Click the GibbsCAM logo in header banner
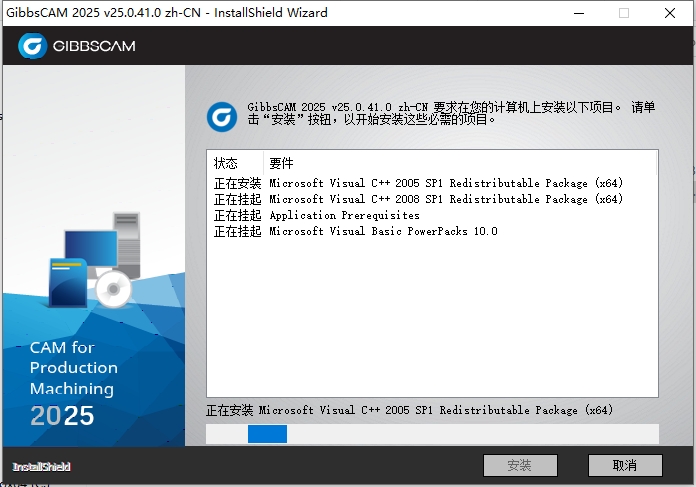Screen dimensions: 696x487 (x=76, y=46)
